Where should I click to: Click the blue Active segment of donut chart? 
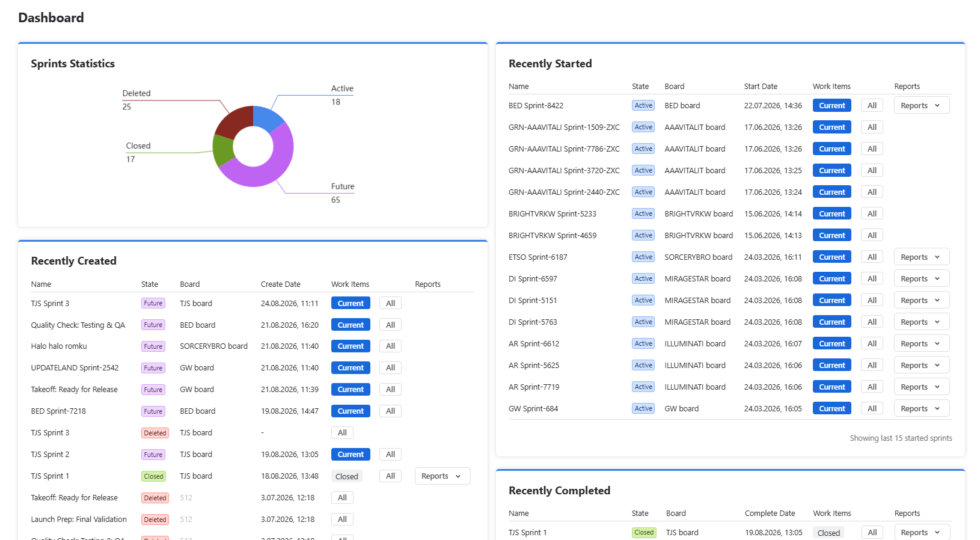point(266,117)
